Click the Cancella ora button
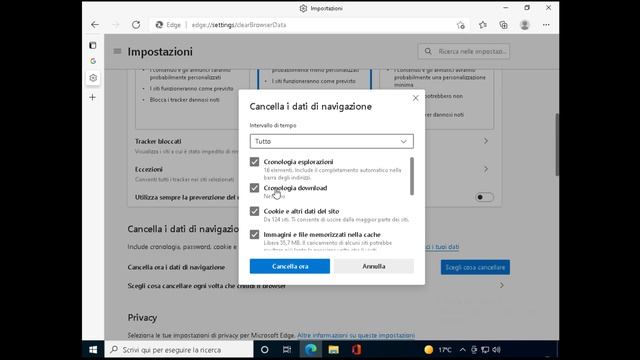 [x=290, y=266]
